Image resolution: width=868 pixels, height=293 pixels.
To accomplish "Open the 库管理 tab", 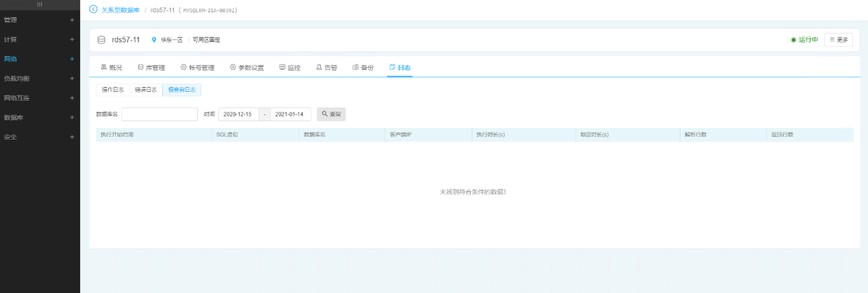I will (x=151, y=68).
